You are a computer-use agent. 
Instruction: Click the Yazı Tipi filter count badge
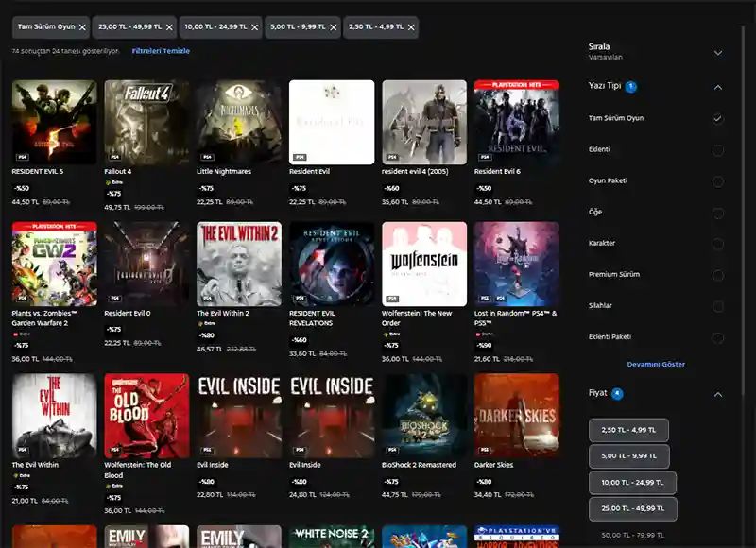[x=630, y=87]
